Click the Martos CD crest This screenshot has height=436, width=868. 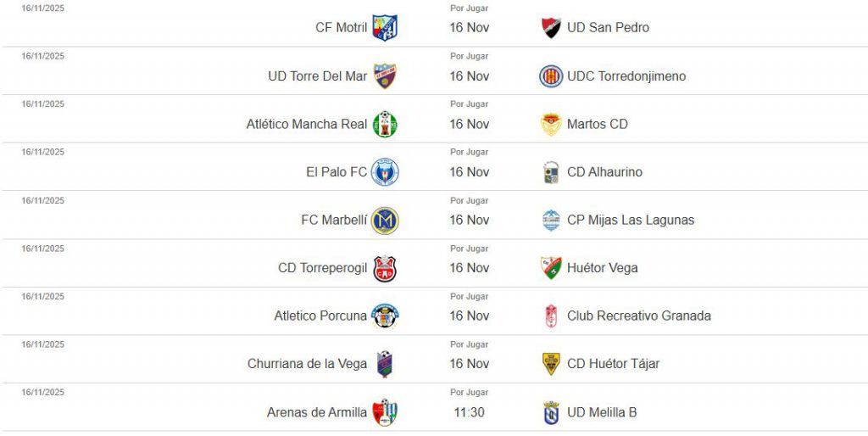click(551, 124)
